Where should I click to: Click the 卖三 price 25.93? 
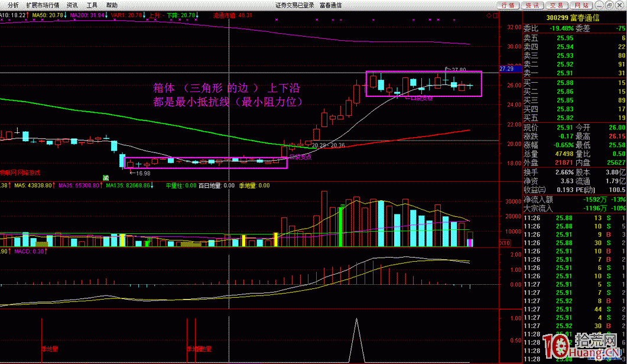[565, 56]
